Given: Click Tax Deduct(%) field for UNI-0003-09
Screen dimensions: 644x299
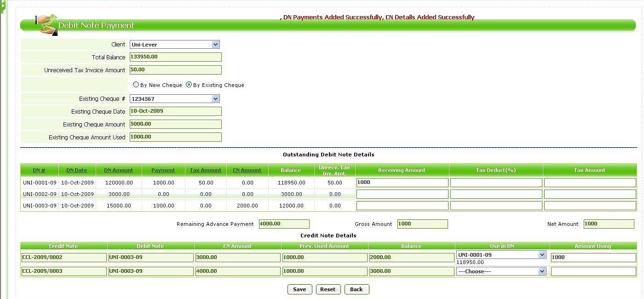Looking at the screenshot, I should pyautogui.click(x=496, y=206).
